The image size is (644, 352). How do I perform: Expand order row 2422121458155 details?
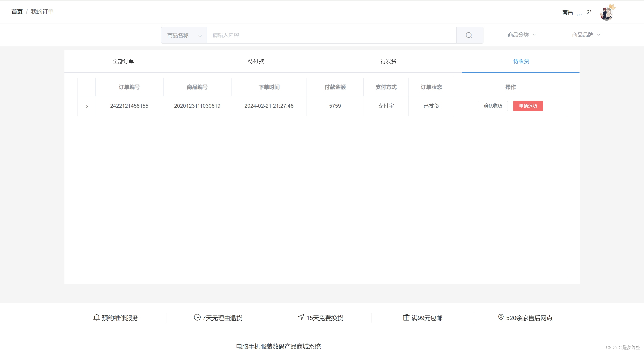pos(87,106)
